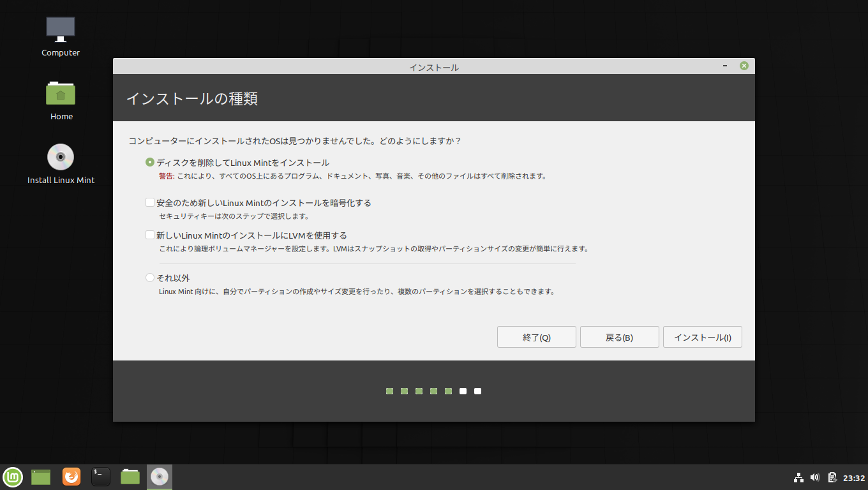
Task: Select the installer disc taskbar item
Action: [160, 477]
